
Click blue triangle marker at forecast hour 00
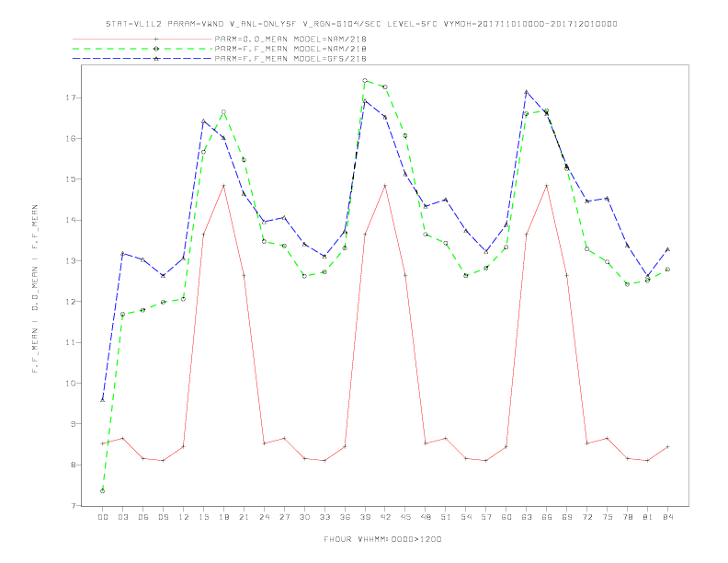103,400
